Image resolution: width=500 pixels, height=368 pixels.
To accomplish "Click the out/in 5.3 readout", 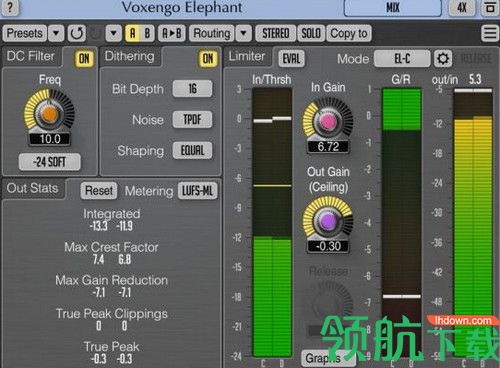I will (475, 79).
